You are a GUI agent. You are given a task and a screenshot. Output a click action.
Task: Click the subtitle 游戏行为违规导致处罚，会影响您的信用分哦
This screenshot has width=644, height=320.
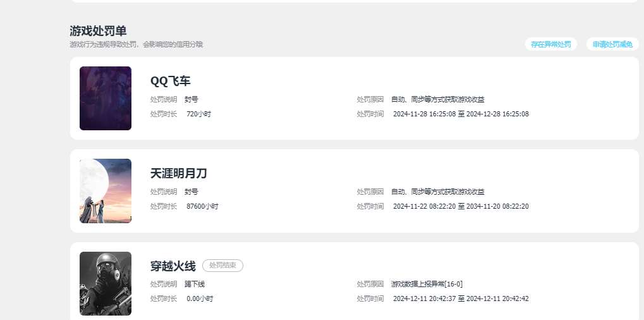click(137, 44)
